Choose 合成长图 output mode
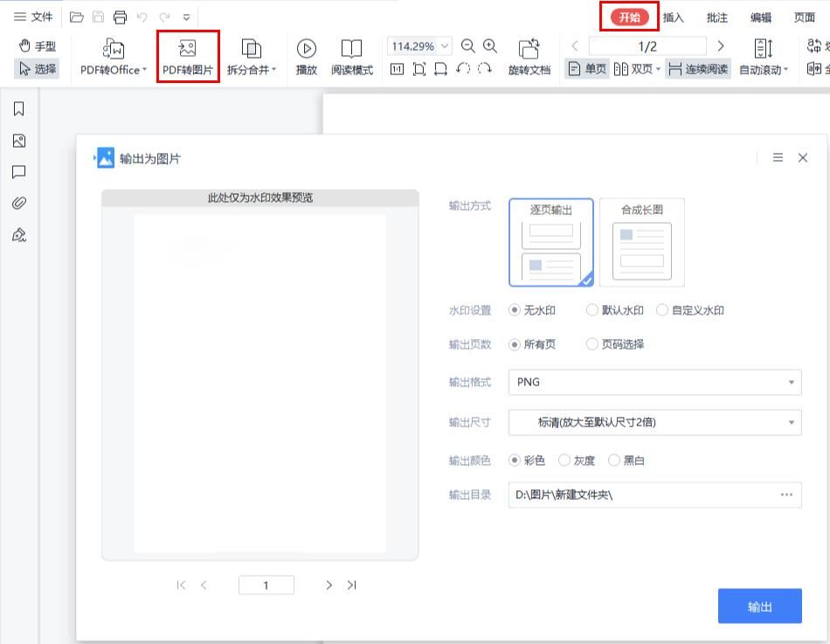The width and height of the screenshot is (830, 644). click(642, 243)
